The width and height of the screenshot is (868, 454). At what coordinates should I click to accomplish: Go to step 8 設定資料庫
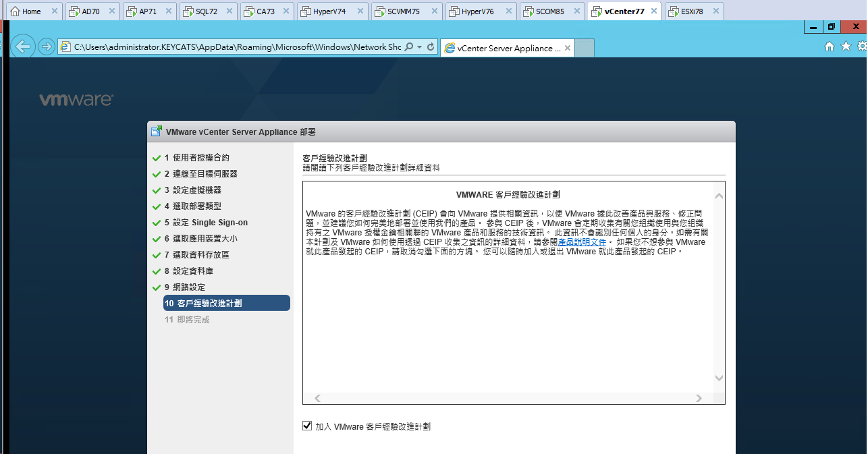tap(188, 271)
